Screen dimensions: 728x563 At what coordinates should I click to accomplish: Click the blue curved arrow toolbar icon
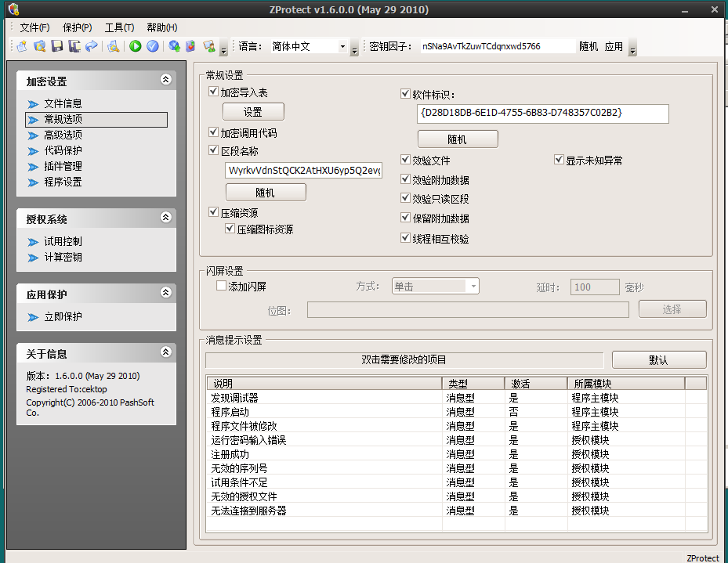pyautogui.click(x=91, y=45)
